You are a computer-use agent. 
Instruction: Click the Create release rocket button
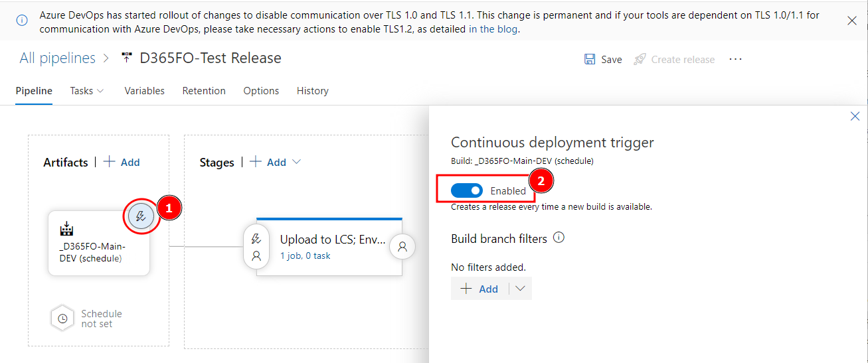coord(674,60)
